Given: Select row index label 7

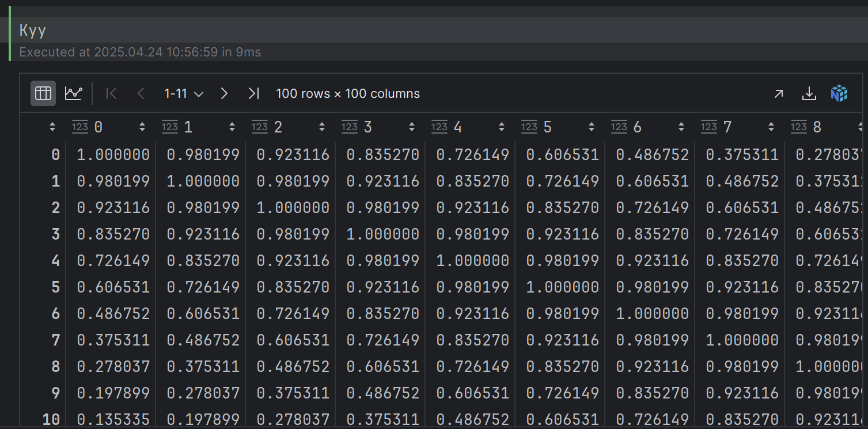Looking at the screenshot, I should click(55, 340).
